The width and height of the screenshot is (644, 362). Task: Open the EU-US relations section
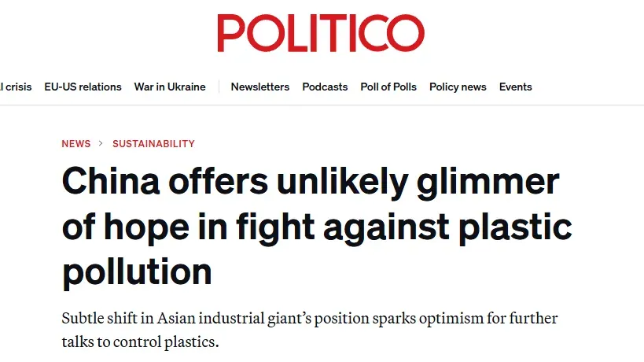click(83, 87)
